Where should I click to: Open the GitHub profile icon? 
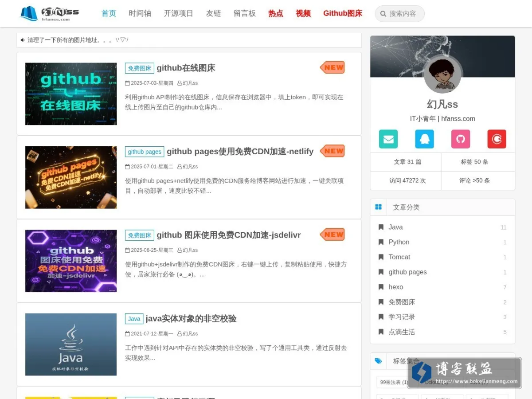pos(461,139)
